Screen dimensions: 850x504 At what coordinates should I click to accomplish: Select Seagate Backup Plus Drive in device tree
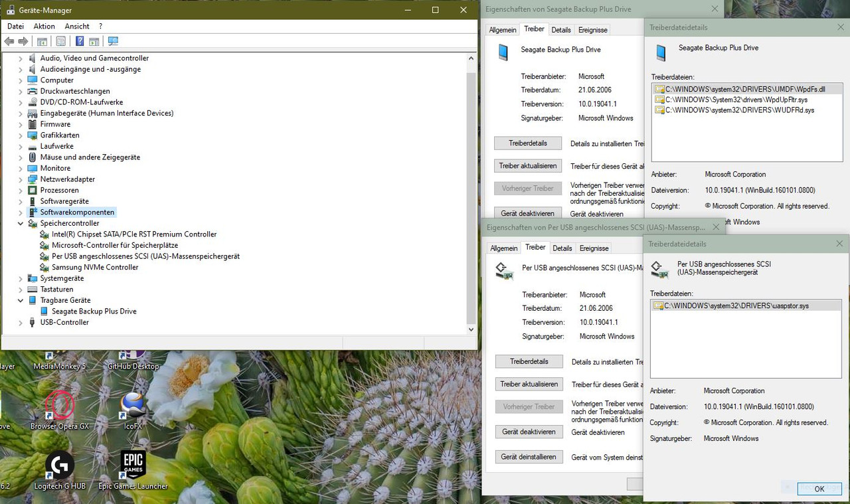94,311
